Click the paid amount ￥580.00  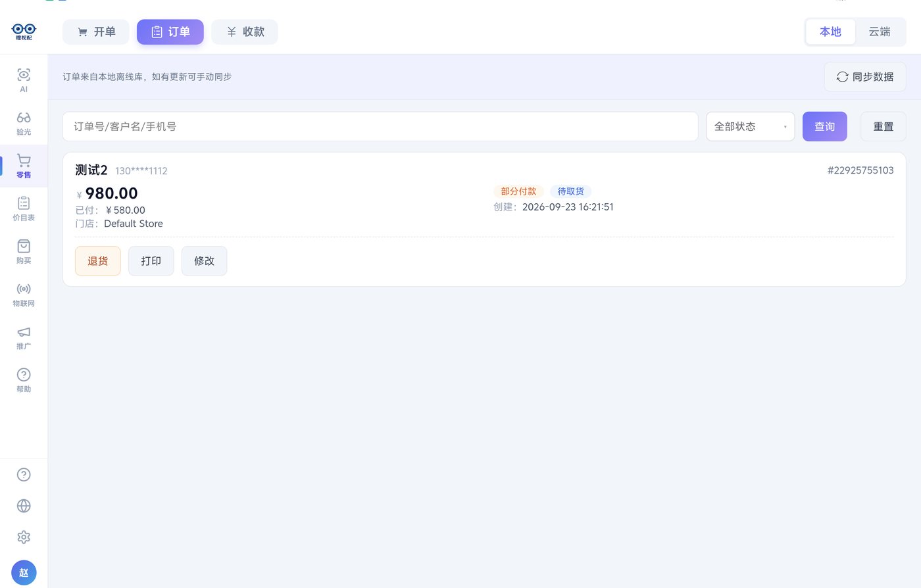[x=125, y=210]
